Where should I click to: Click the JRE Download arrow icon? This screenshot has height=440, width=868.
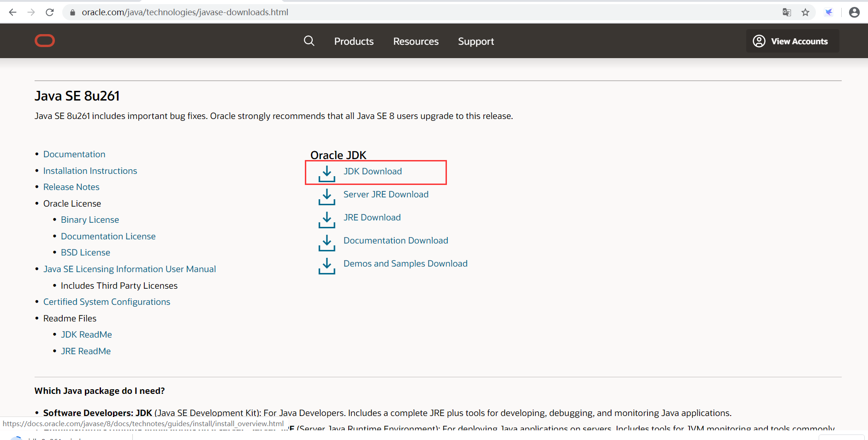pyautogui.click(x=327, y=220)
